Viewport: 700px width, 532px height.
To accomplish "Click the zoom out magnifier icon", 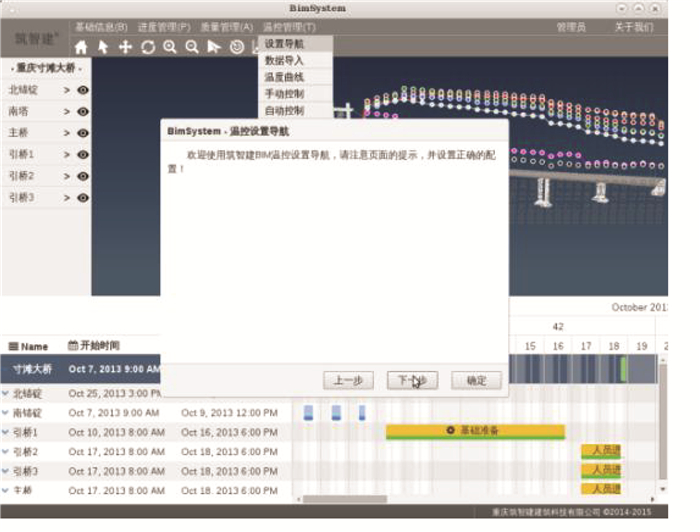I will (192, 47).
